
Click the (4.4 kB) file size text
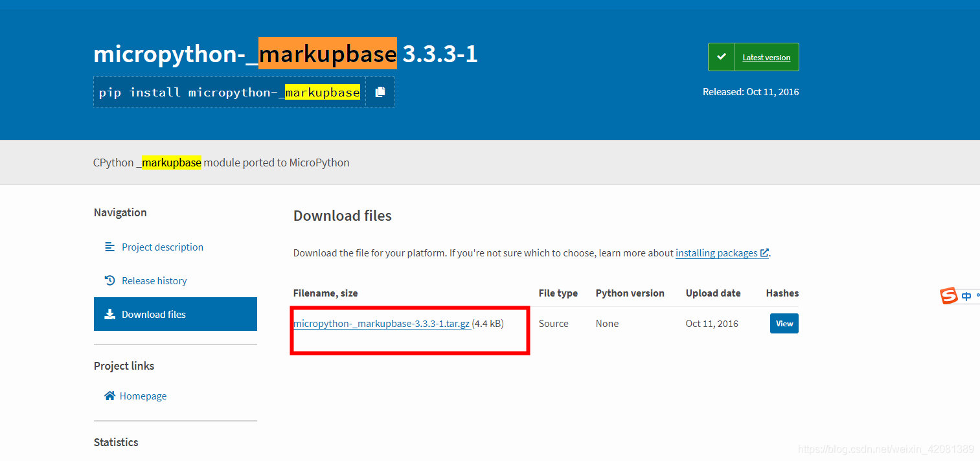(x=488, y=323)
